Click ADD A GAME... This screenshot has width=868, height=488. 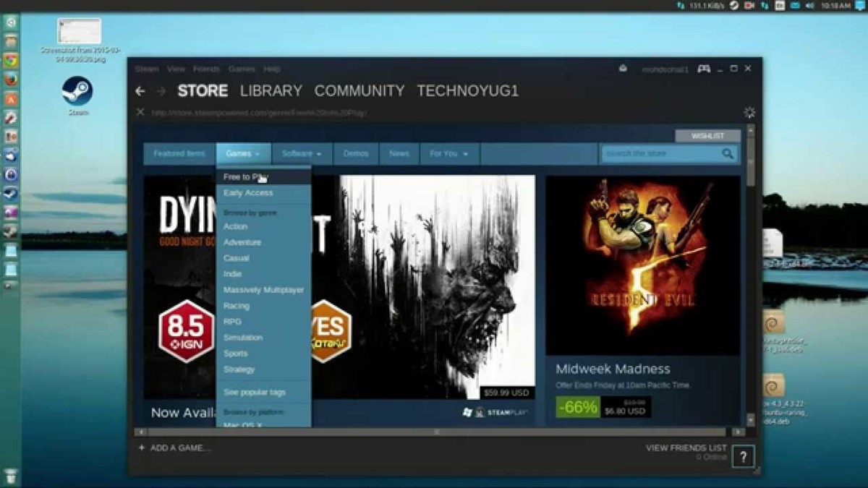[x=180, y=448]
